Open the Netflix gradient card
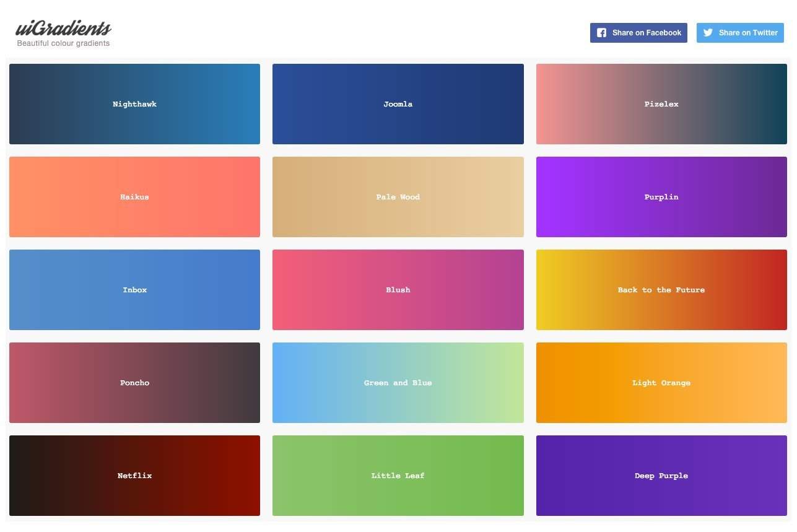The image size is (797, 532). pos(134,476)
